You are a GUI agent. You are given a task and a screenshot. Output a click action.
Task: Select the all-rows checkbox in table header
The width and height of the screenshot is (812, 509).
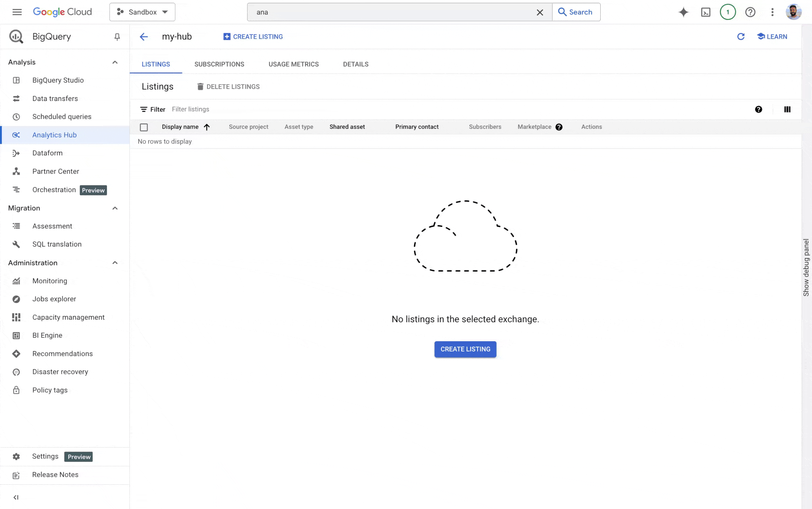(143, 127)
